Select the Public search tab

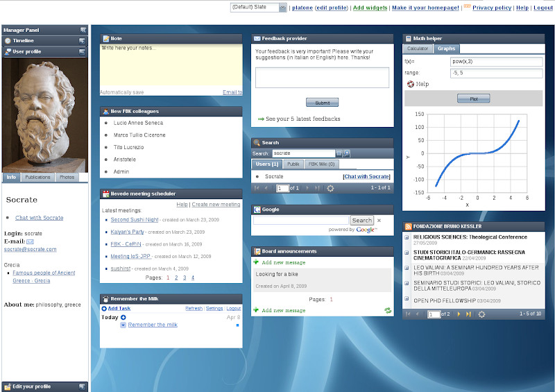click(293, 164)
